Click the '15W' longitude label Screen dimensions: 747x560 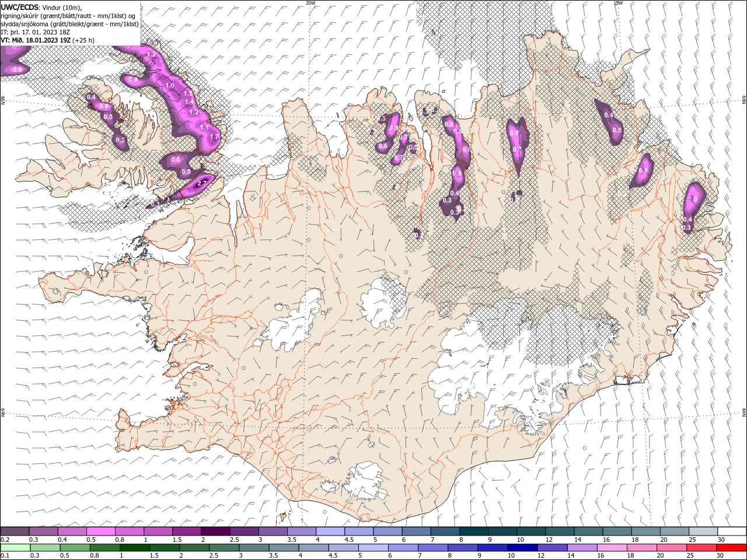coord(617,3)
